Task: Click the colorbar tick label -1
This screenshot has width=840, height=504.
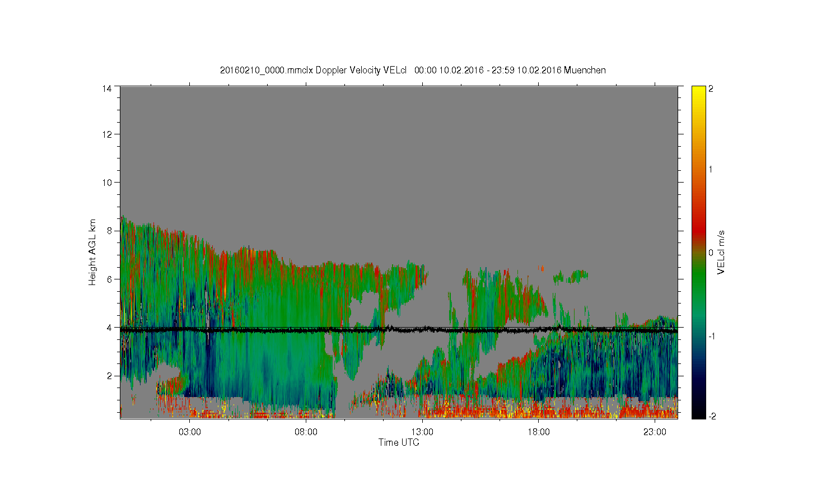Action: click(x=711, y=336)
